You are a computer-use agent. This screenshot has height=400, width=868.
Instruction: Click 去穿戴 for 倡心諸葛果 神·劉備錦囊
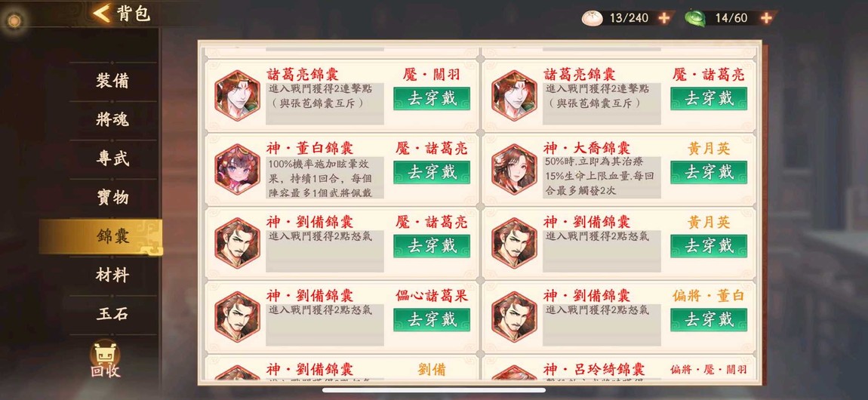click(432, 320)
